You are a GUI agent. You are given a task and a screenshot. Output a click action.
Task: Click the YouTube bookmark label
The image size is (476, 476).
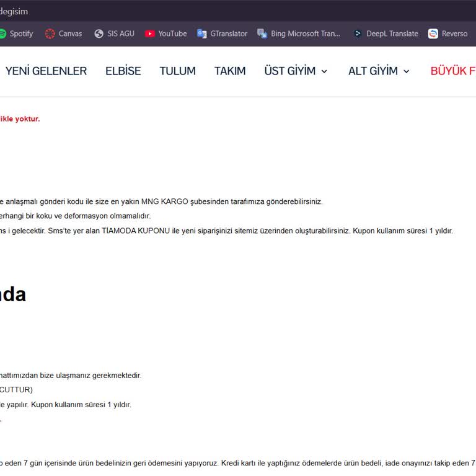click(x=172, y=33)
